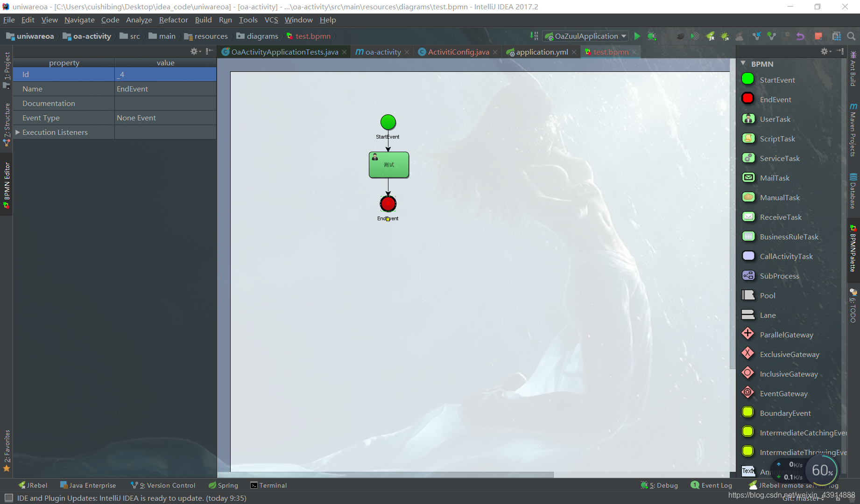Image resolution: width=860 pixels, height=504 pixels.
Task: Click the VCS commit changes icon
Action: (771, 36)
